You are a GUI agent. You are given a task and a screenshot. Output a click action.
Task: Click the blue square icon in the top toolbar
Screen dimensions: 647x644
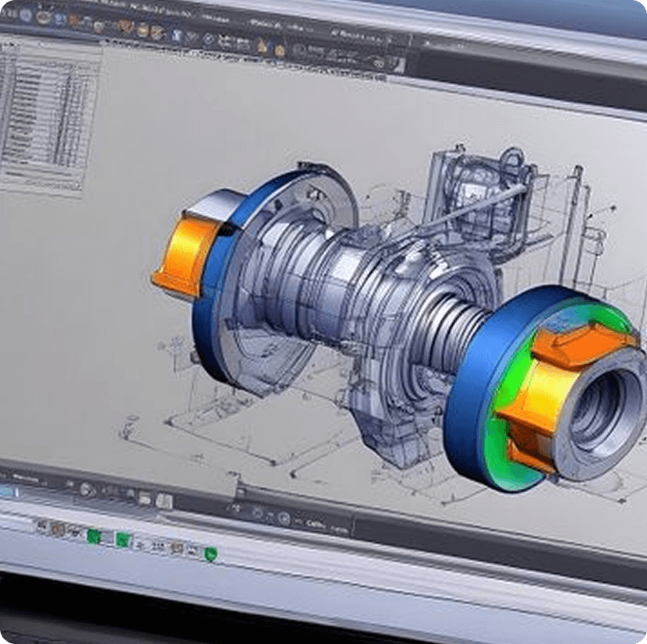pos(177,35)
